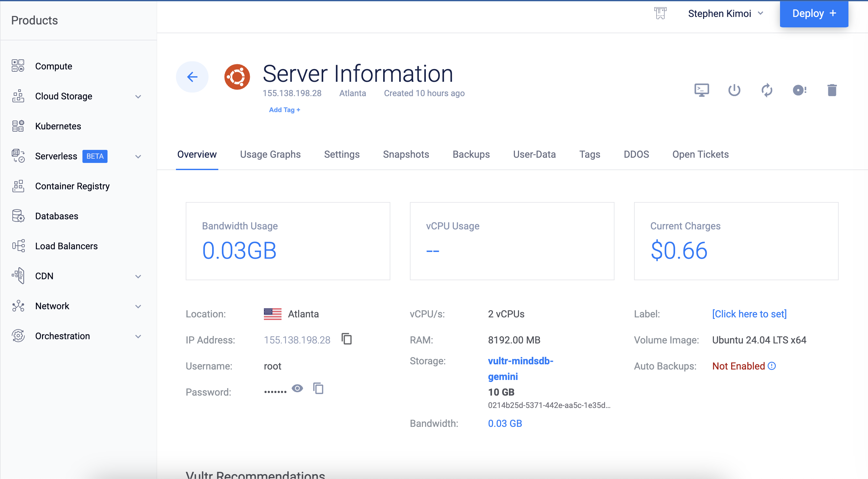Restart server using the refresh icon
This screenshot has width=868, height=479.
point(767,90)
